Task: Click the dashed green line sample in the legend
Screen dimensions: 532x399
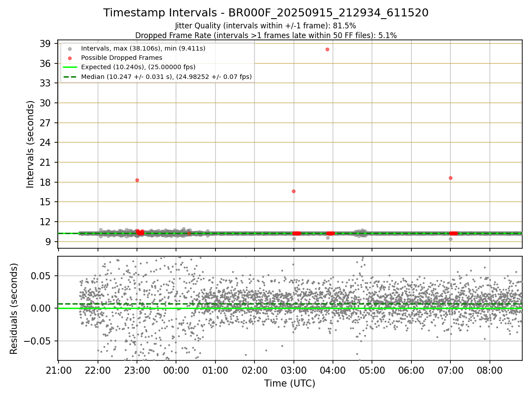Action: point(70,77)
